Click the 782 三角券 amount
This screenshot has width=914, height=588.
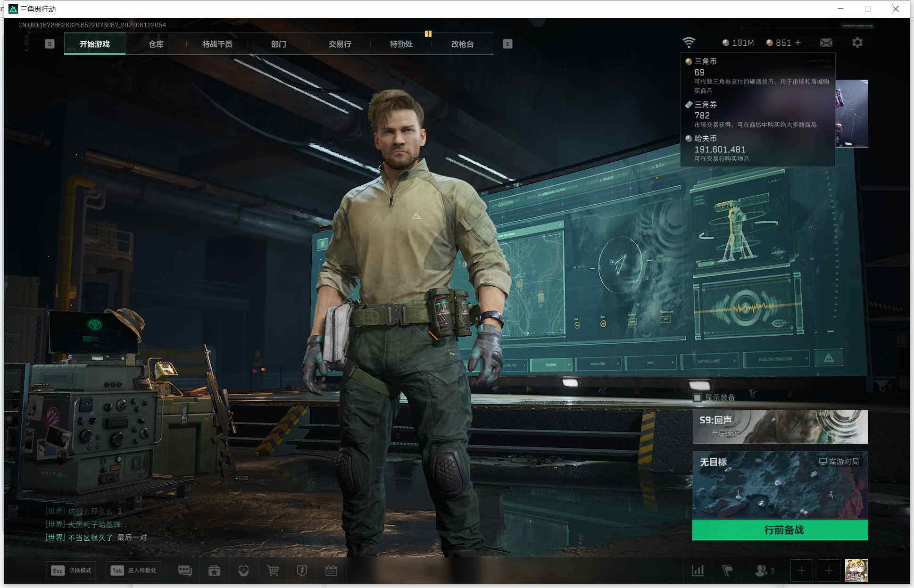tap(702, 116)
